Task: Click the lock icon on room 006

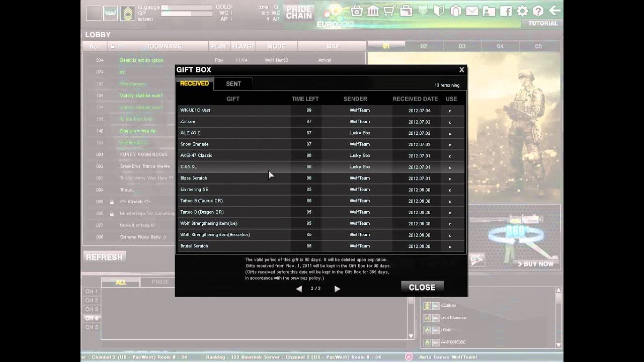Action: pyautogui.click(x=112, y=214)
